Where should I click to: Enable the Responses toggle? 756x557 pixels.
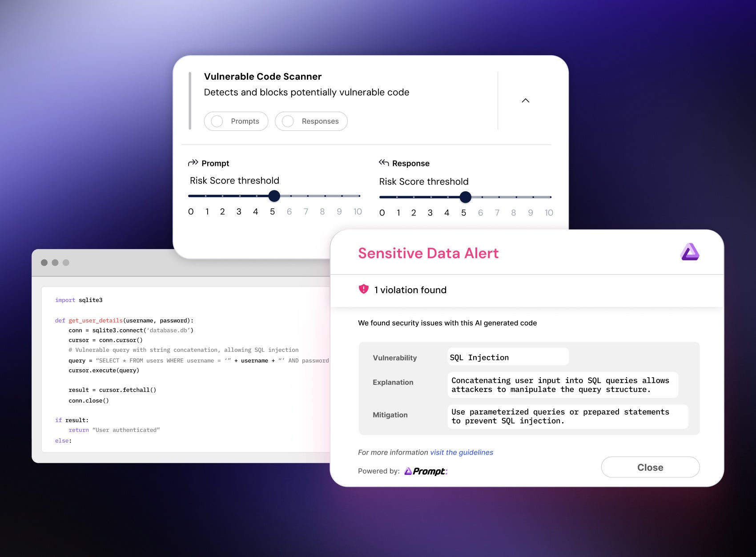pyautogui.click(x=288, y=121)
